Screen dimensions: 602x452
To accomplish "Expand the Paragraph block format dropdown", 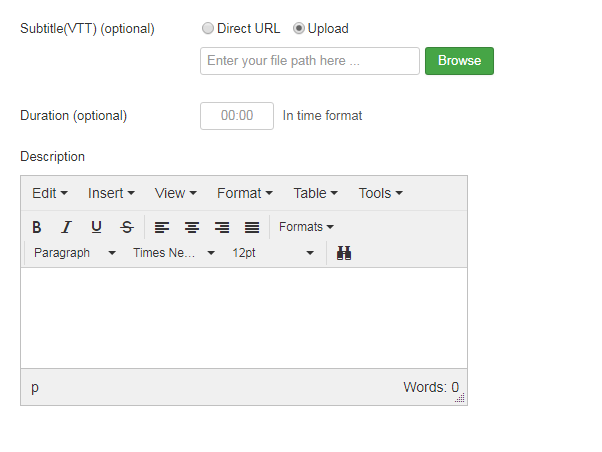I will pos(75,253).
